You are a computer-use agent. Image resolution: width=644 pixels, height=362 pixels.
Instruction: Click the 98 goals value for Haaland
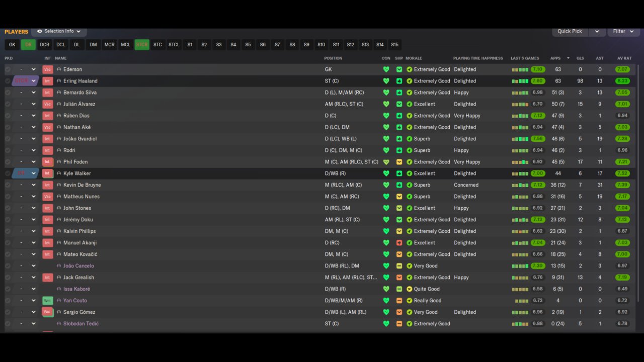(x=580, y=81)
